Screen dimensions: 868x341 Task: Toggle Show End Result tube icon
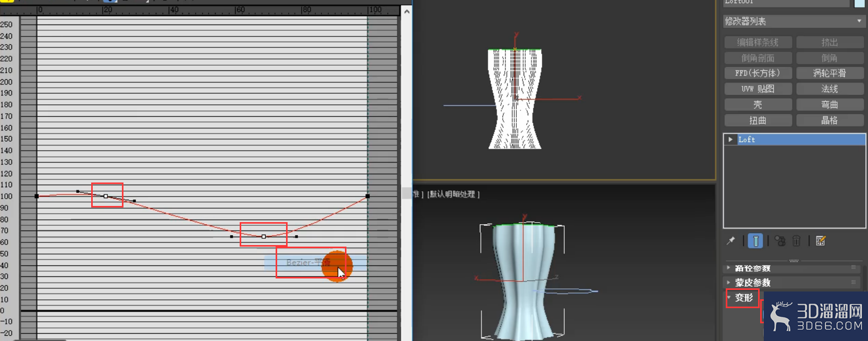pyautogui.click(x=755, y=240)
